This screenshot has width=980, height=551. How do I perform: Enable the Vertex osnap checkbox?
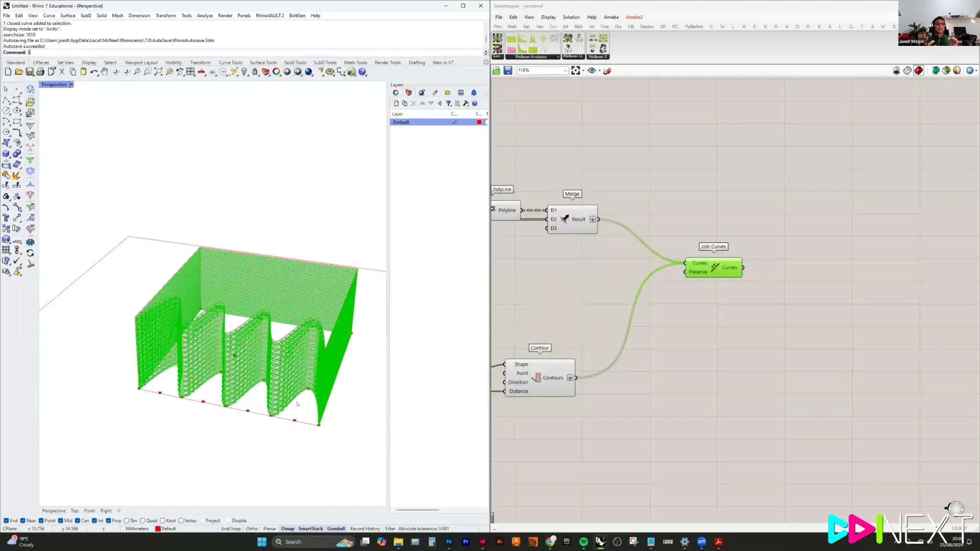point(181,520)
